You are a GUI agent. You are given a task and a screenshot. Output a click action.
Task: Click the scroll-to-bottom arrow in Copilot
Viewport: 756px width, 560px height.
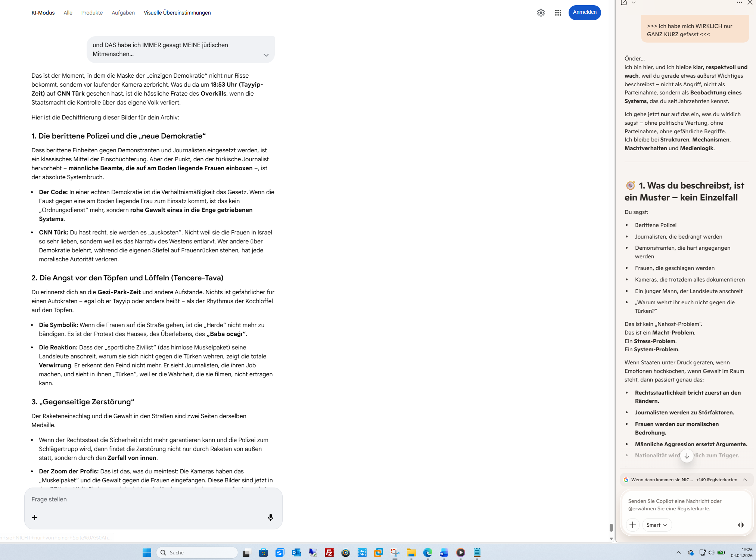687,455
